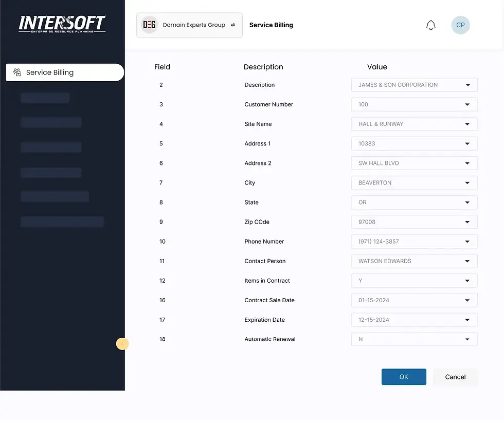The width and height of the screenshot is (504, 422).
Task: Expand the Customer Number dropdown
Action: click(467, 104)
